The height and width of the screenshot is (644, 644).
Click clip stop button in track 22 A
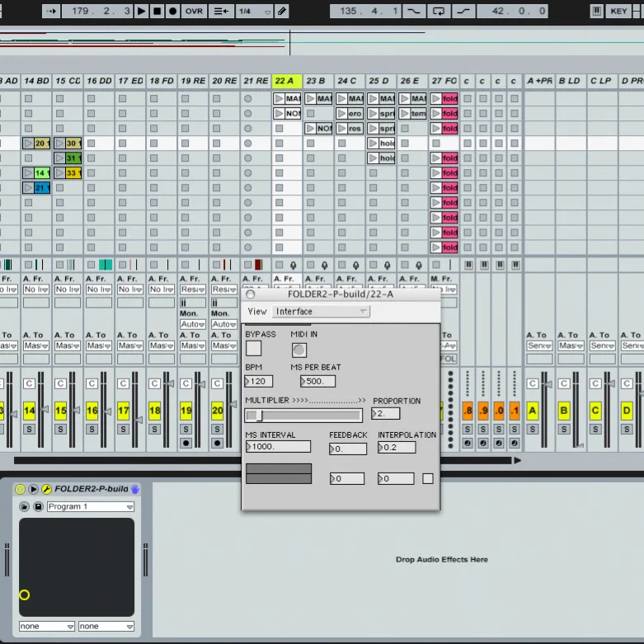(x=280, y=265)
